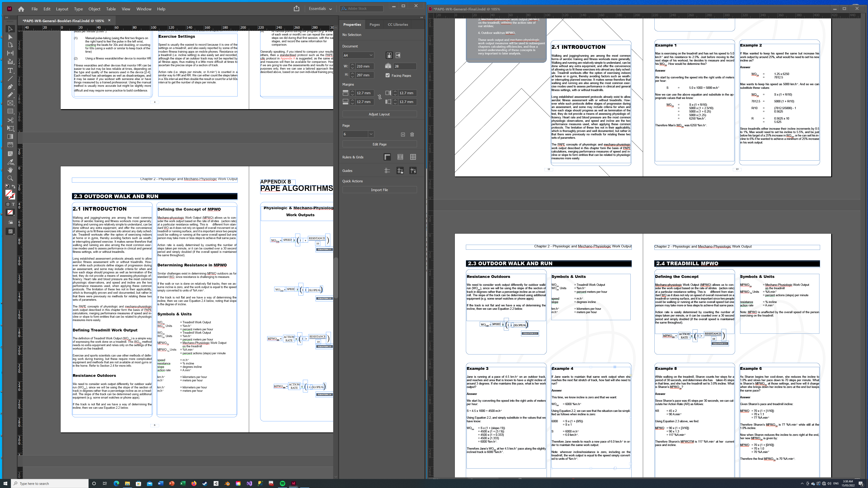
Task: Click the Edit Page button
Action: pyautogui.click(x=380, y=144)
